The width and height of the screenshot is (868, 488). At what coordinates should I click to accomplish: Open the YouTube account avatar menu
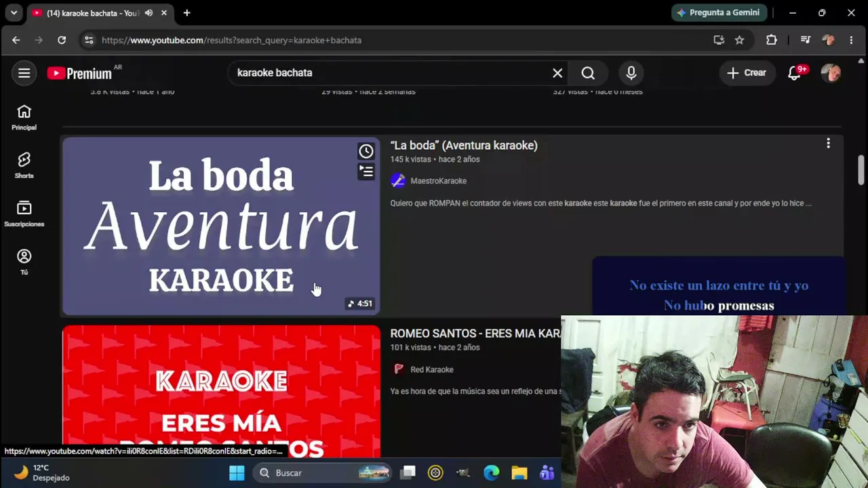pos(831,73)
